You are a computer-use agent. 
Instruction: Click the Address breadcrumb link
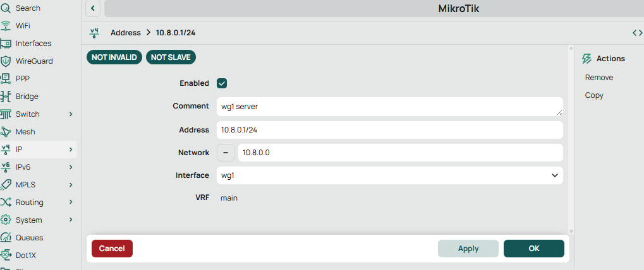pyautogui.click(x=126, y=33)
